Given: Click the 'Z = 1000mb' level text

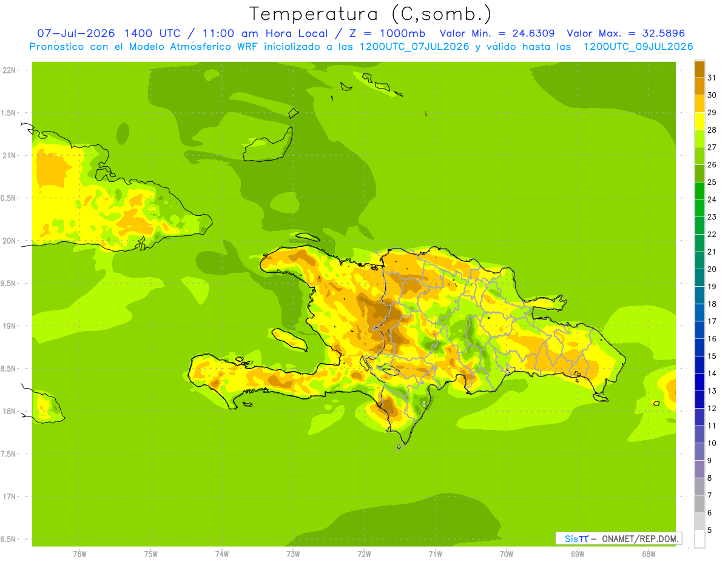Looking at the screenshot, I should tap(386, 33).
